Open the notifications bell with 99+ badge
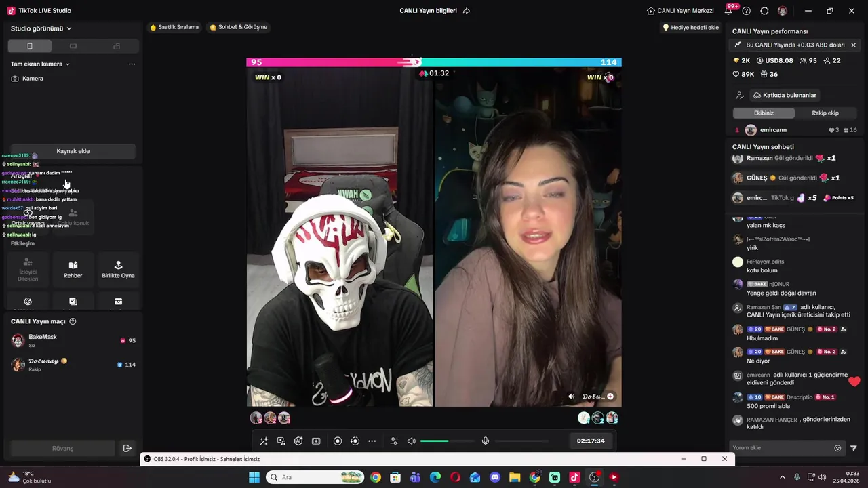 [729, 10]
